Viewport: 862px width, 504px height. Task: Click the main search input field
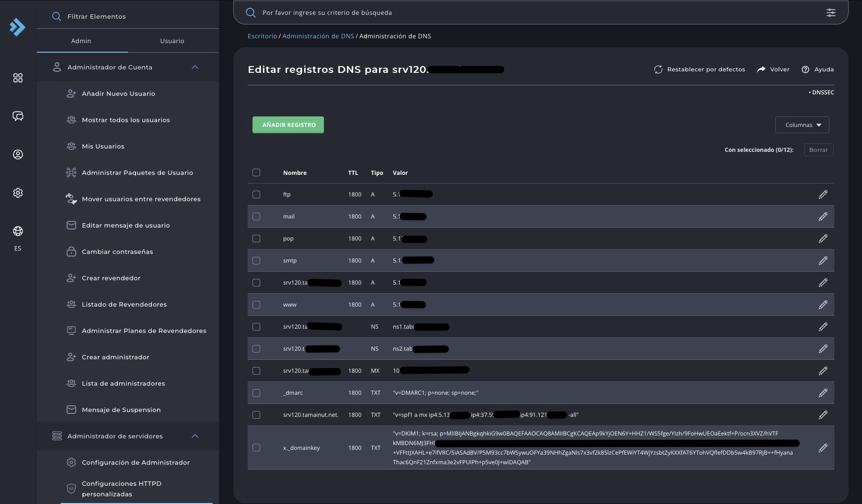click(540, 12)
